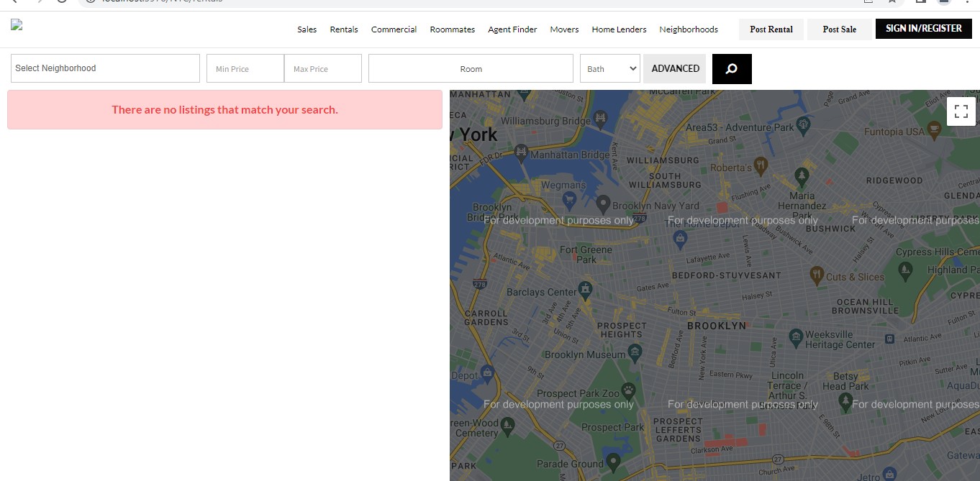Image resolution: width=980 pixels, height=481 pixels.
Task: Click the black search magnifier button
Action: 732,69
